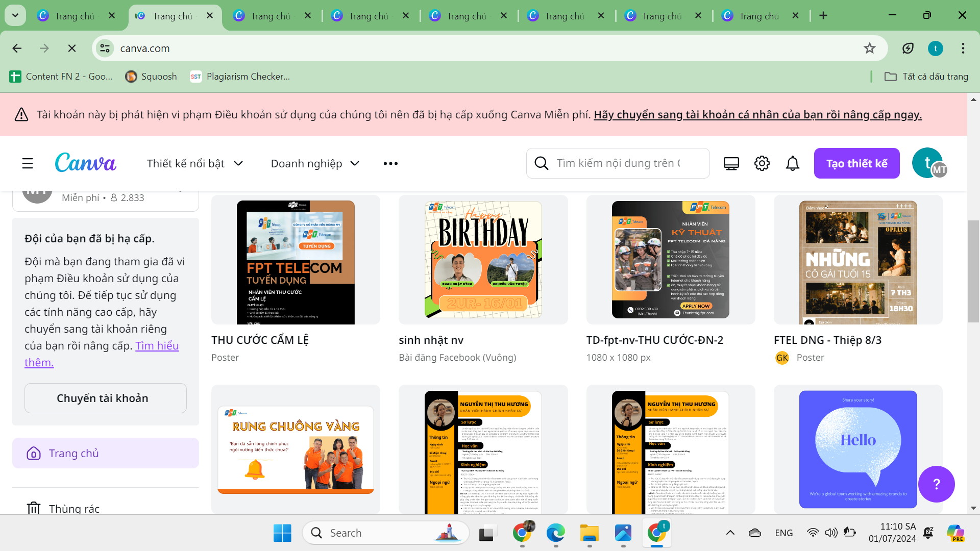Viewport: 980px width, 551px height.
Task: Open Canva settings gear
Action: click(762, 163)
